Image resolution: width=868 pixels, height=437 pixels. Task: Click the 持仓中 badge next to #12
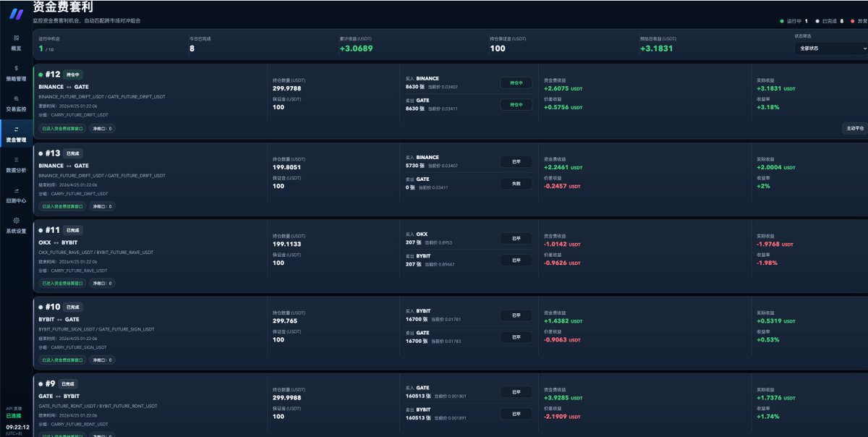point(73,75)
